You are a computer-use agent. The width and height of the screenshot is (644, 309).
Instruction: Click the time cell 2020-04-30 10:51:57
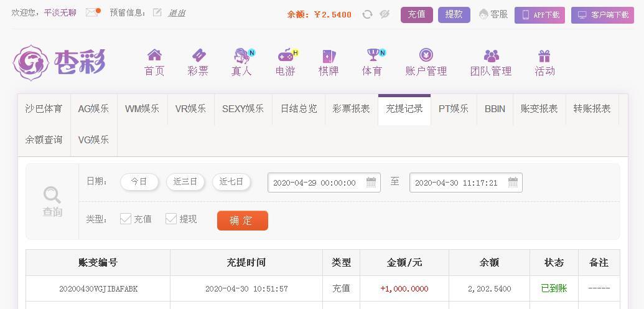coord(246,289)
